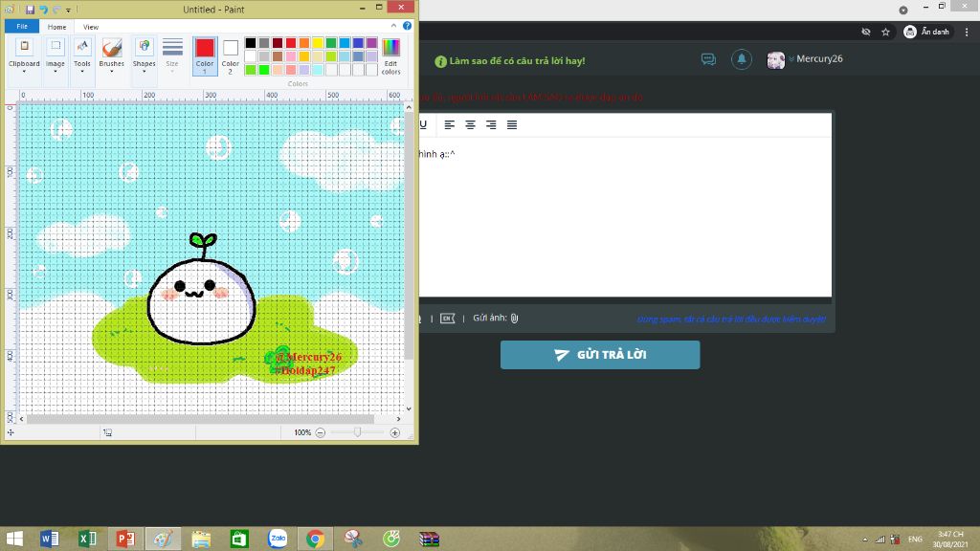980x551 pixels.
Task: Switch to the View ribbon tab
Action: [91, 27]
